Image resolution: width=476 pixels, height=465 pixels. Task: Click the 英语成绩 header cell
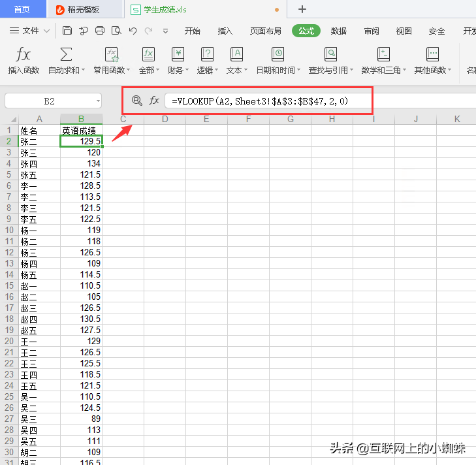point(81,131)
